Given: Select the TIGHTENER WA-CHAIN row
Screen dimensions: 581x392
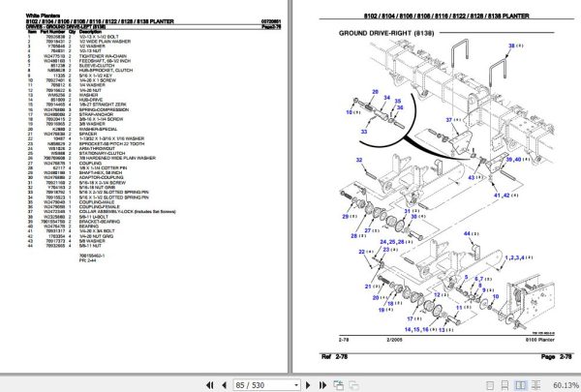Looking at the screenshot, I should [x=77, y=56].
